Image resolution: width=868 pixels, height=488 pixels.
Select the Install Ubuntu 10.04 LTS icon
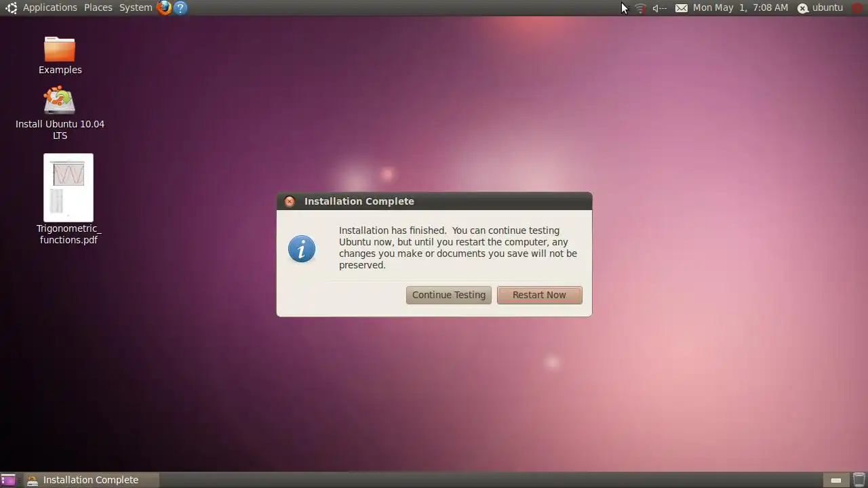[60, 113]
